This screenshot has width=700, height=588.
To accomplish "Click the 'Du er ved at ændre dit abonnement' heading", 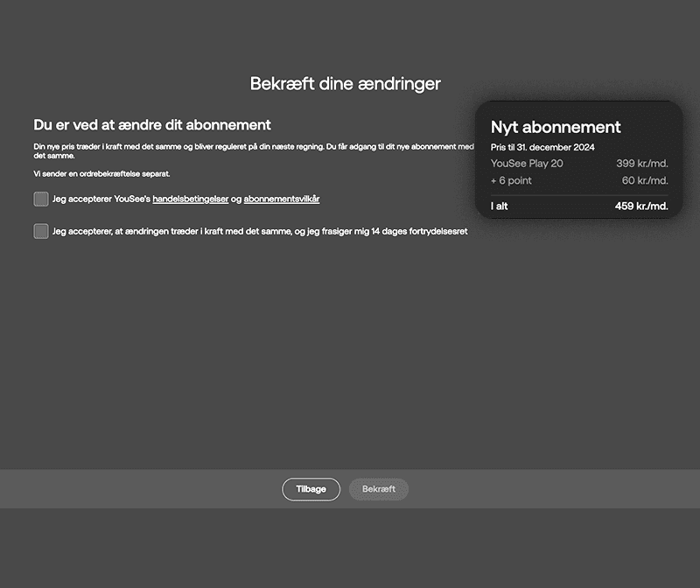I will coord(152,125).
